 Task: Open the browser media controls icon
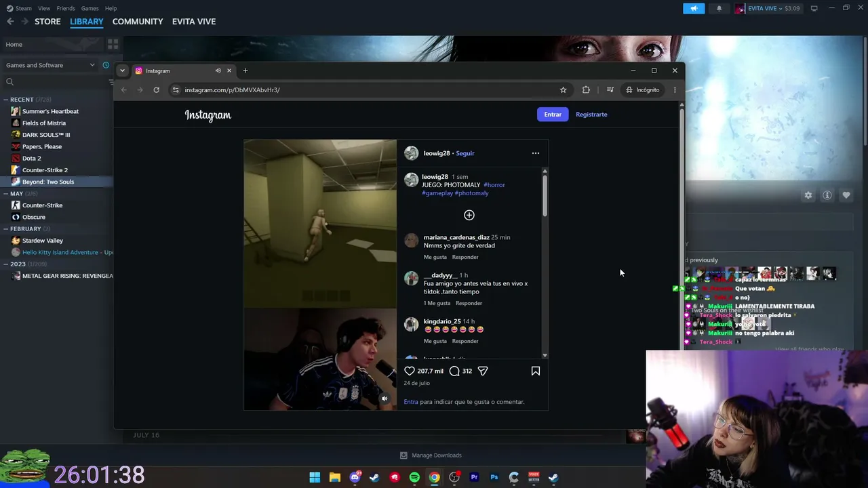coord(610,89)
